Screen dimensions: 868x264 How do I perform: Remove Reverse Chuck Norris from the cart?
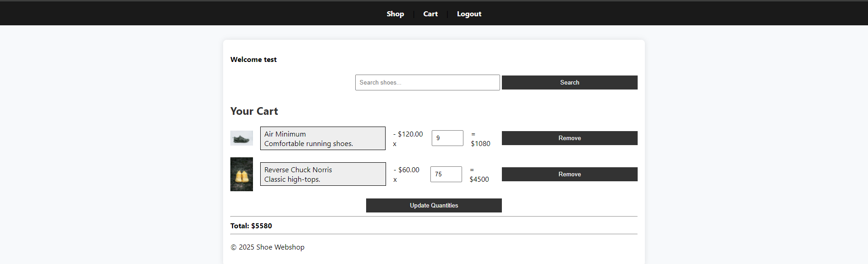pyautogui.click(x=569, y=174)
